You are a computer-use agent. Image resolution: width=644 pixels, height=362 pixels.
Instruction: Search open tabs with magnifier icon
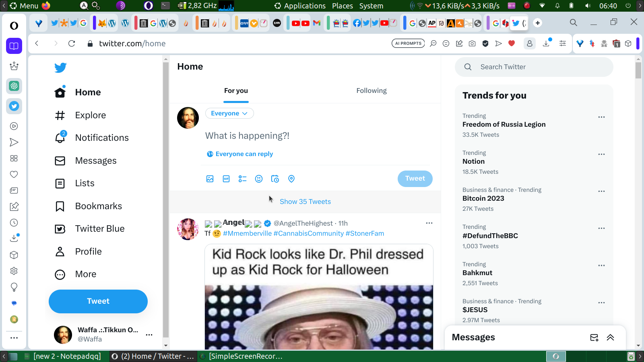coord(574,23)
